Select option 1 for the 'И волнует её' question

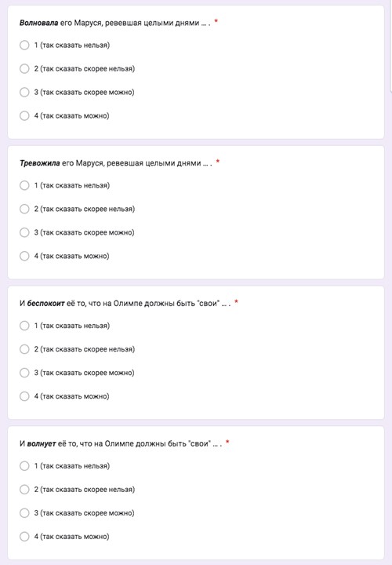[x=24, y=466]
